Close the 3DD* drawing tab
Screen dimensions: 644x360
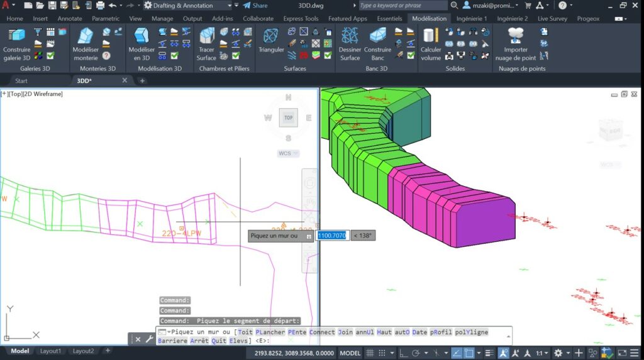pyautogui.click(x=125, y=80)
